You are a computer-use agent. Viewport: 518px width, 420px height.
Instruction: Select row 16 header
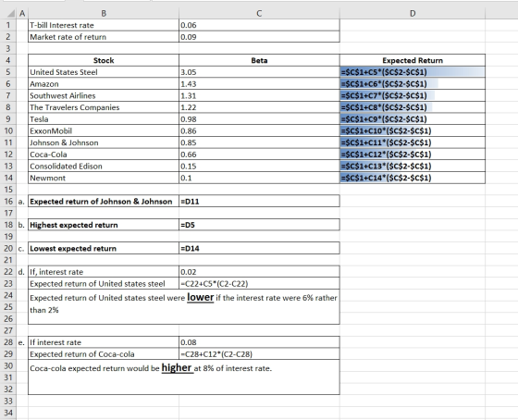8,202
